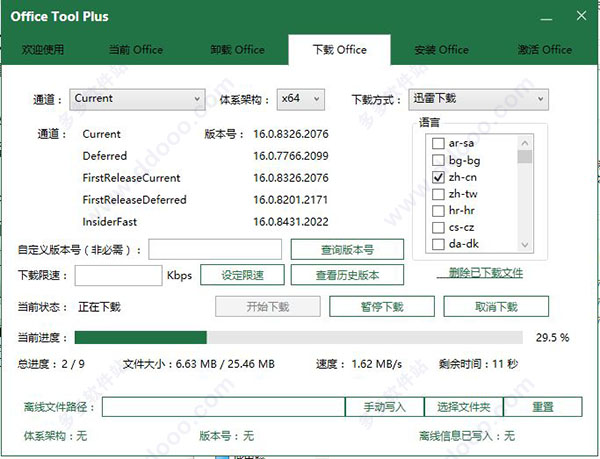Toggle the da-dk language checkbox
600x459 pixels.
pyautogui.click(x=438, y=244)
